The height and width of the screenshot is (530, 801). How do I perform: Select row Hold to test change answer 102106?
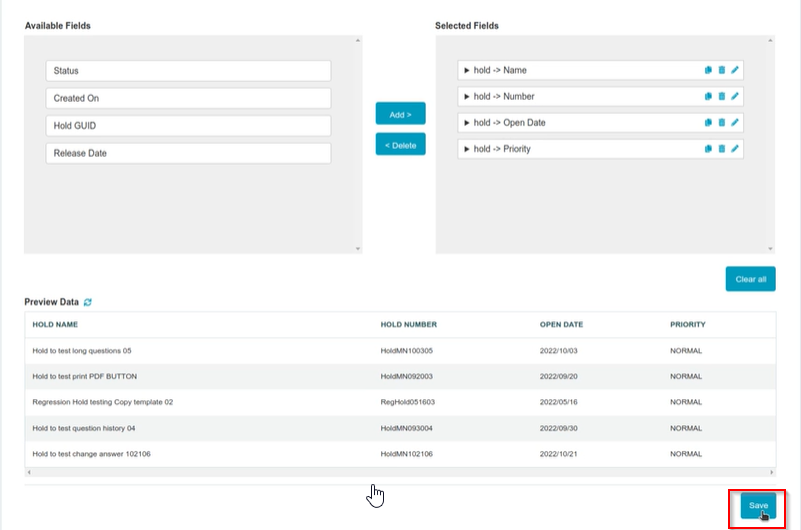400,454
